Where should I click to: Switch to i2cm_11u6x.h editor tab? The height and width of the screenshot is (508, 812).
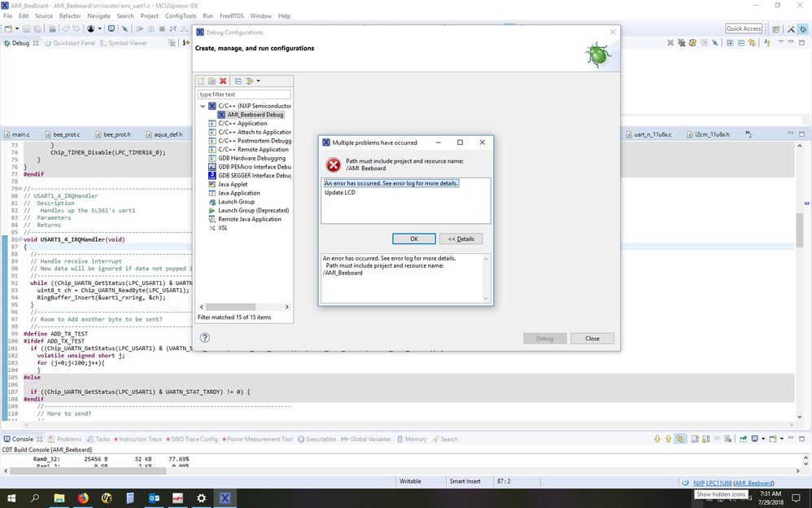(709, 134)
